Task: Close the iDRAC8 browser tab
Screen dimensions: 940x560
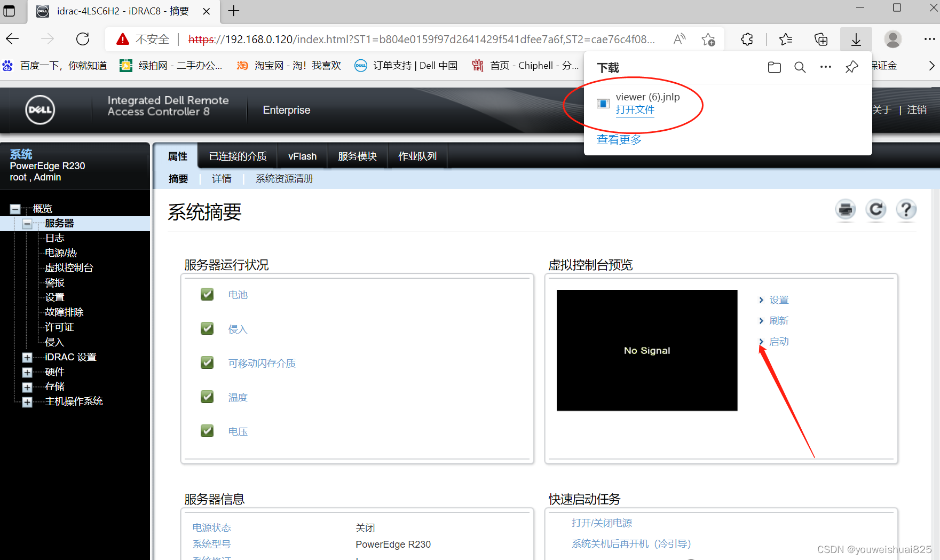Action: coord(207,11)
